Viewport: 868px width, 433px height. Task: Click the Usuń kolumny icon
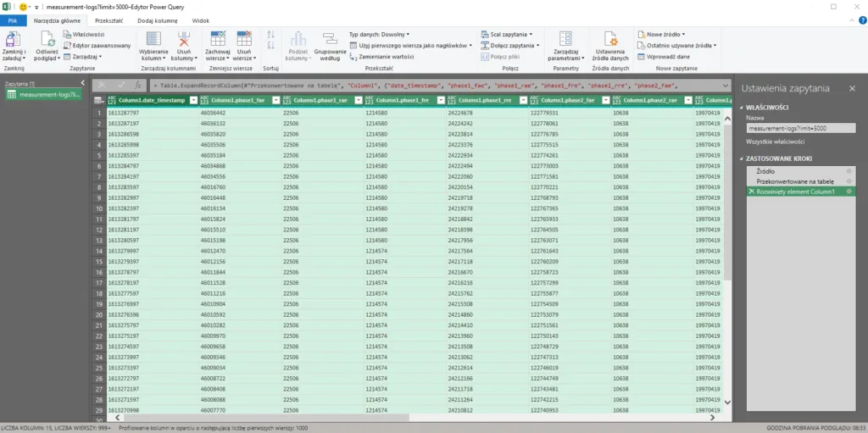(x=184, y=39)
